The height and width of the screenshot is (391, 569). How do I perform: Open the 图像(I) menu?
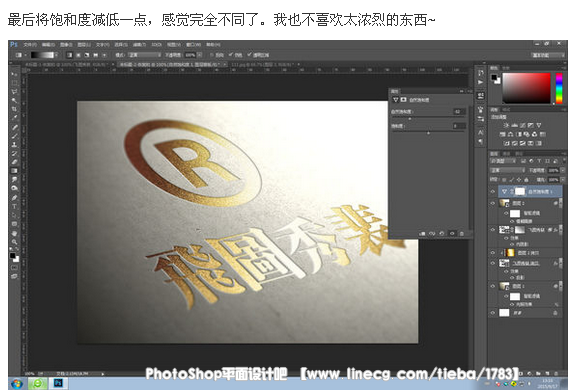(x=66, y=45)
